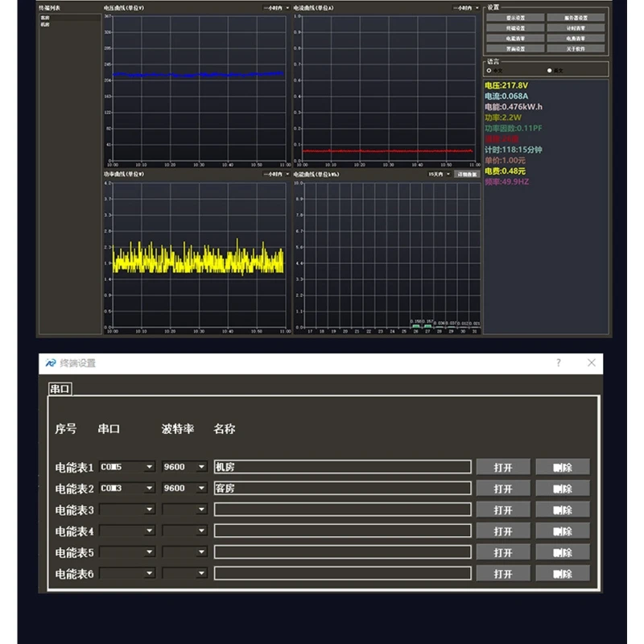Click 计时清零 button
This screenshot has height=644, width=644.
576,28
